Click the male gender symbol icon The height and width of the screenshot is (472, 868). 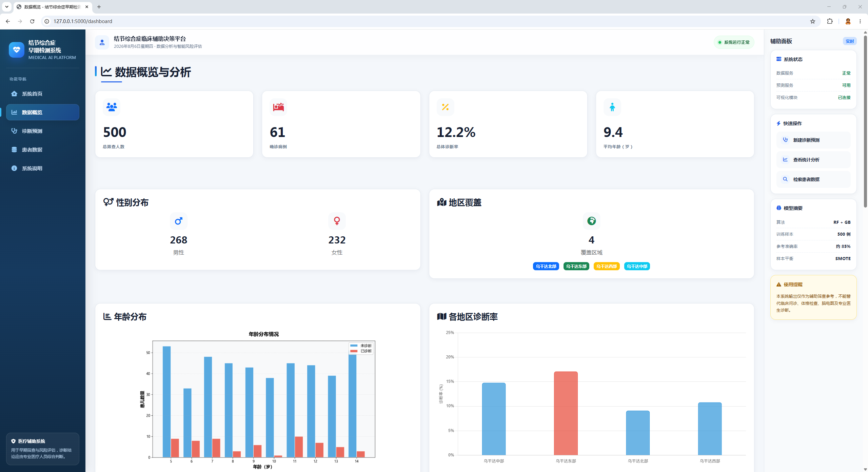pyautogui.click(x=179, y=221)
